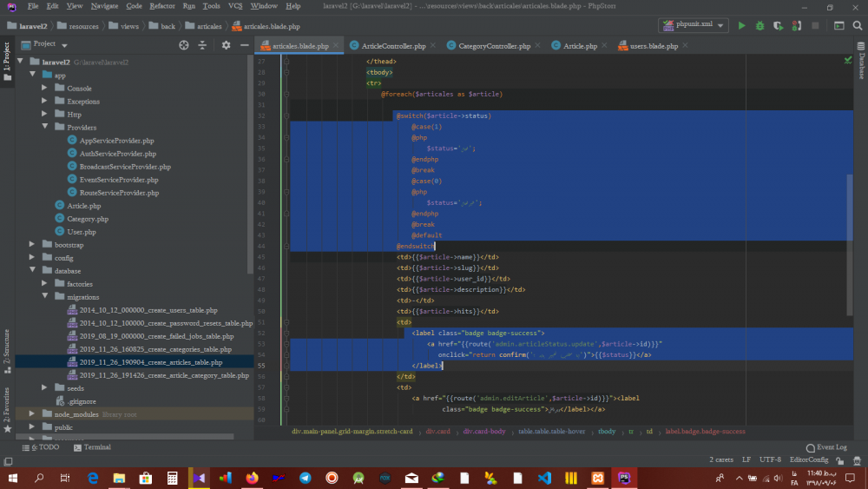Click Scroll from Source target icon
Screen dimensions: 868x489
coord(184,44)
